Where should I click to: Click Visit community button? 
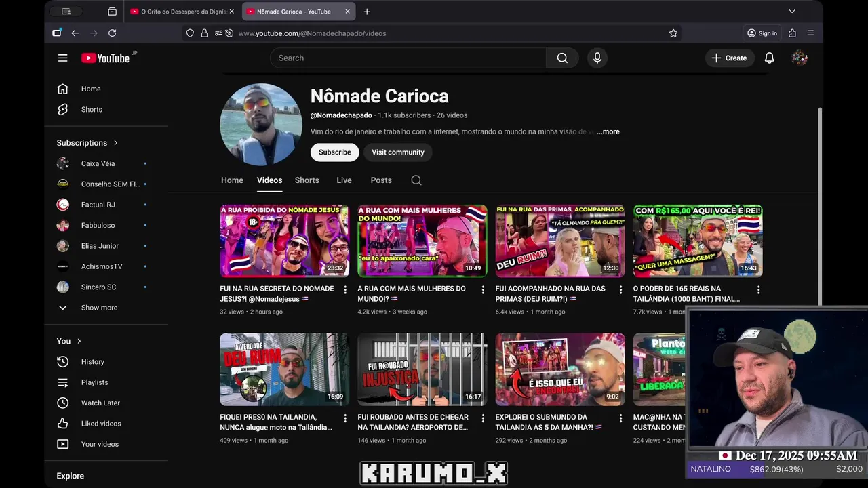(398, 152)
